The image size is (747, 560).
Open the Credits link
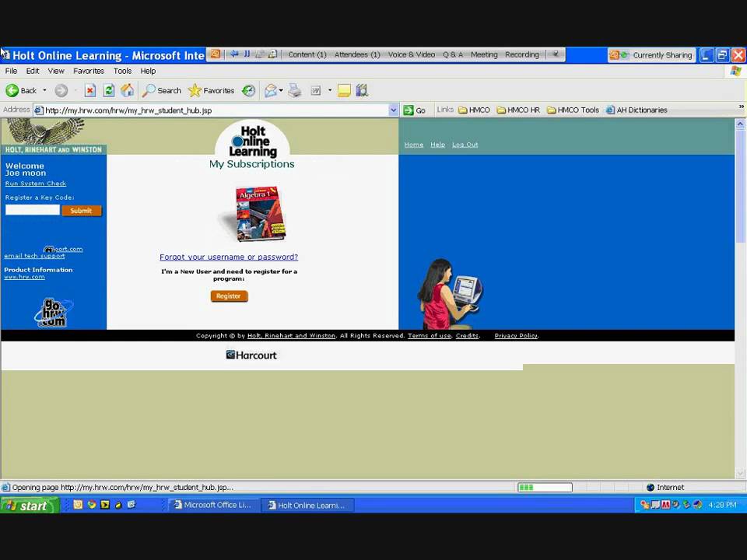tap(467, 336)
